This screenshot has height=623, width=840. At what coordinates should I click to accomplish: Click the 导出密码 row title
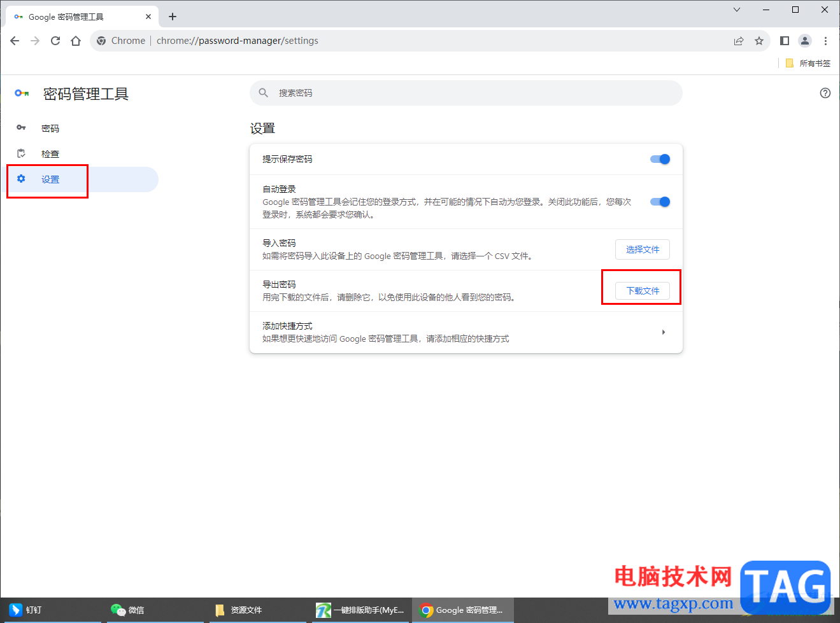pyautogui.click(x=279, y=284)
